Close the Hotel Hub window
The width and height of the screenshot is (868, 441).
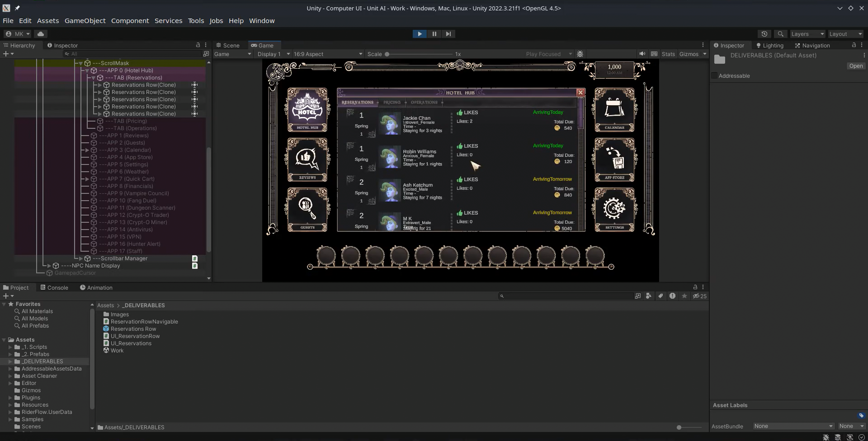580,93
